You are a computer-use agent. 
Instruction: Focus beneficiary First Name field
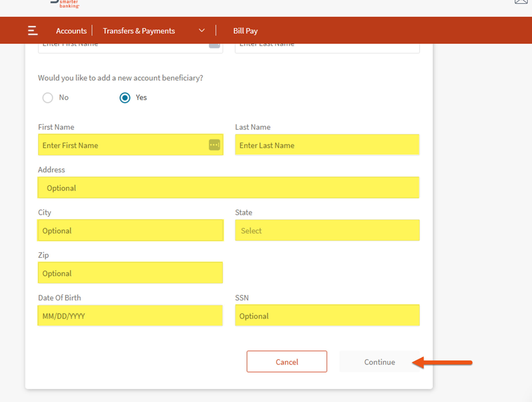(123, 145)
